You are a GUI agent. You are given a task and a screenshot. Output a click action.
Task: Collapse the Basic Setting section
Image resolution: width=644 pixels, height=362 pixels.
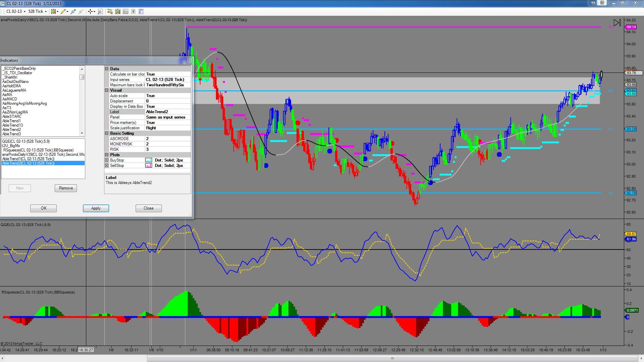(x=107, y=133)
